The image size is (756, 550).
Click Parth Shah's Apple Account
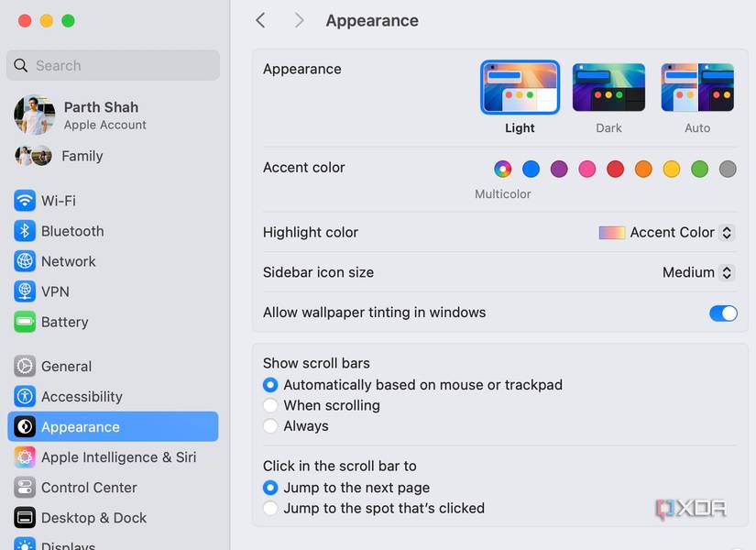[101, 115]
